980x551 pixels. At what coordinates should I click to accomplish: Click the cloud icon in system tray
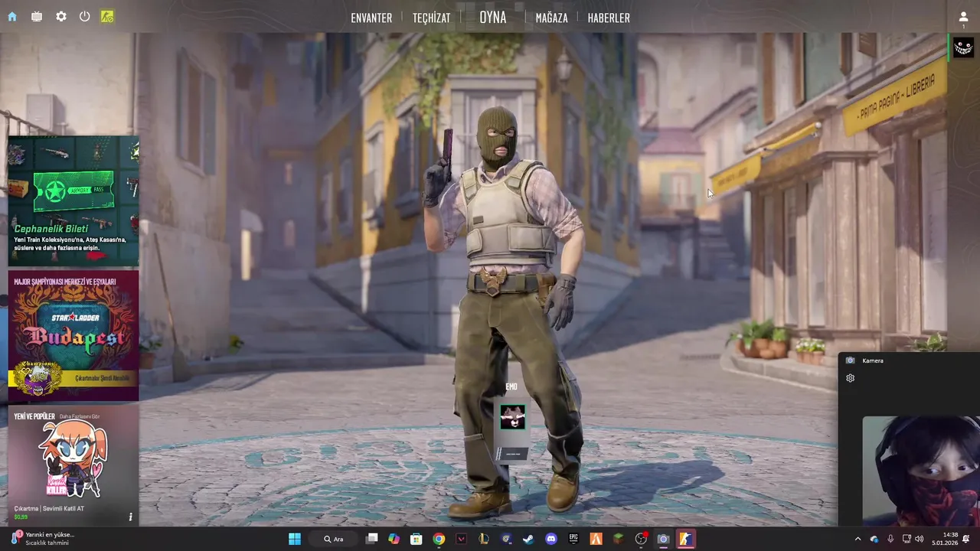click(874, 539)
